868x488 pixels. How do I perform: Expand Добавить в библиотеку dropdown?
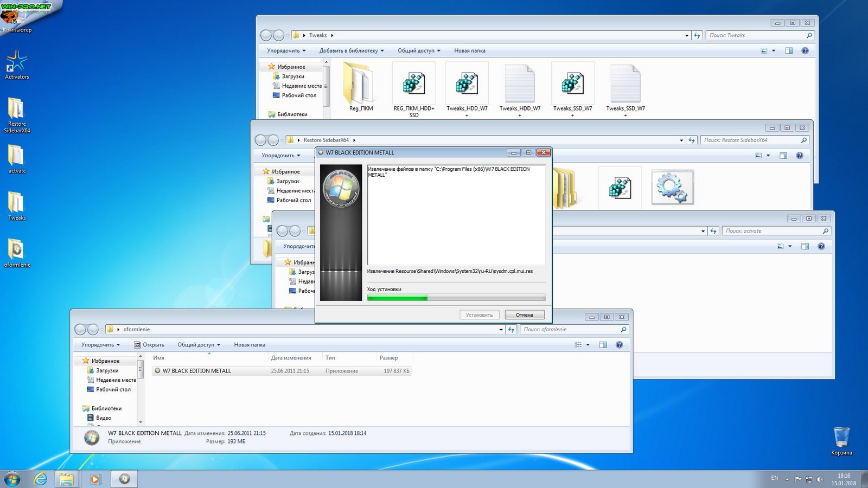pyautogui.click(x=352, y=51)
